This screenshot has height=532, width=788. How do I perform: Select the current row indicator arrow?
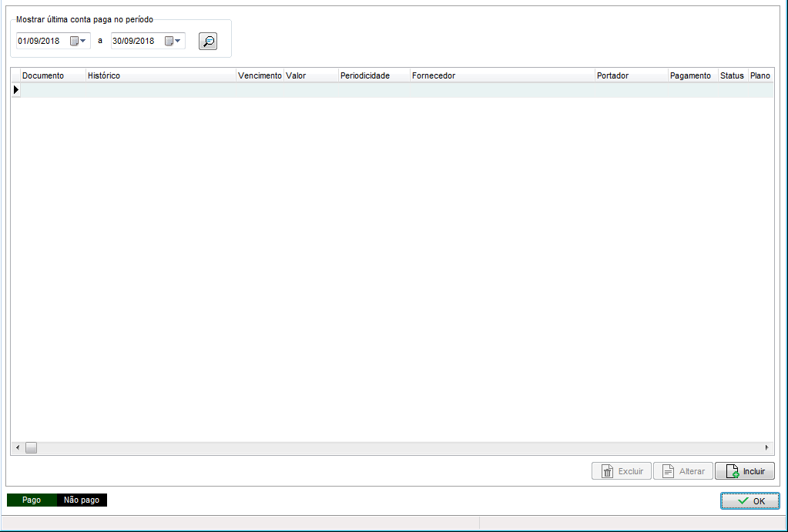point(15,90)
